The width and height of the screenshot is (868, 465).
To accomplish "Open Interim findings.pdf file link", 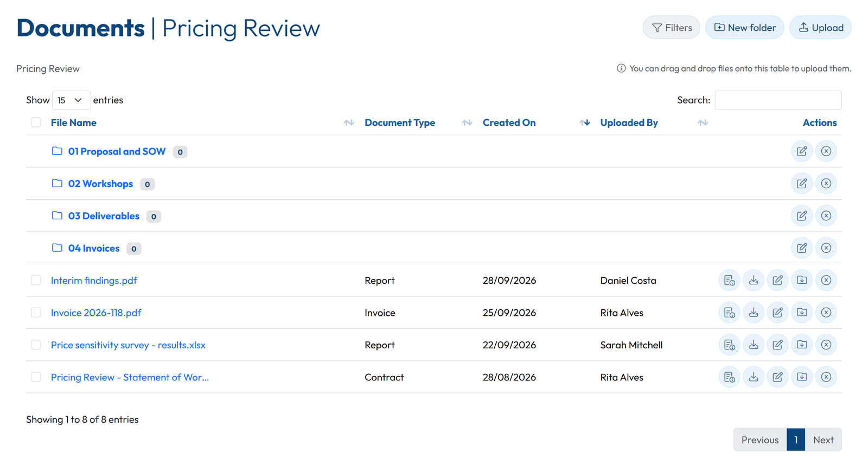I will 94,281.
